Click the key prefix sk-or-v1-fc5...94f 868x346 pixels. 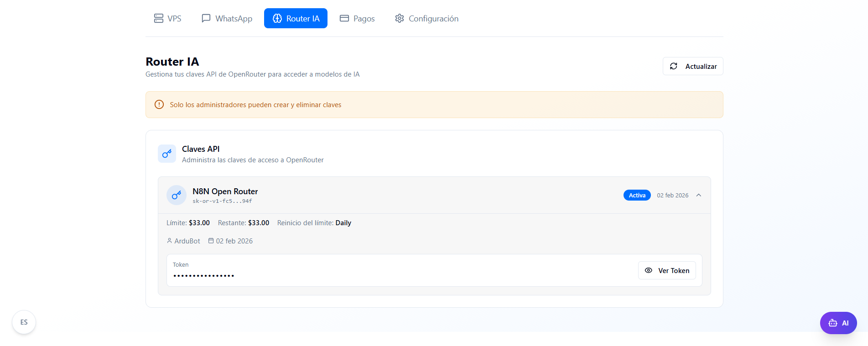coord(222,201)
